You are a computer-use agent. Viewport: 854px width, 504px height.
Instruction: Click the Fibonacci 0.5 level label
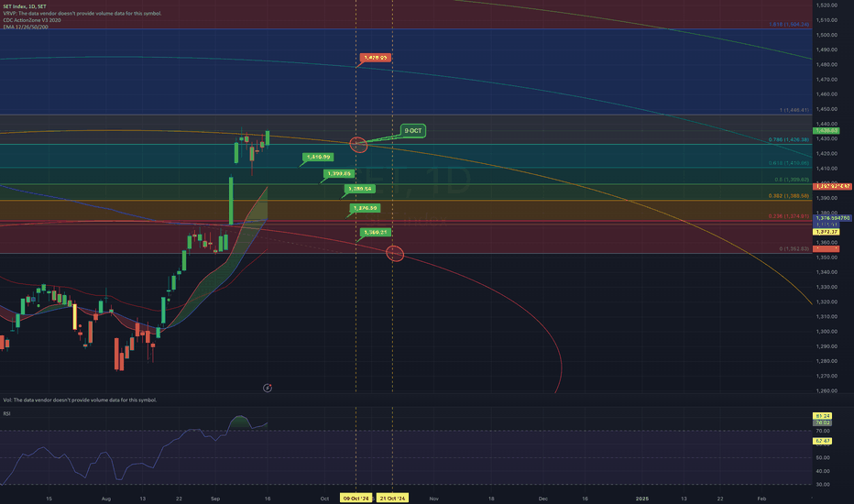point(792,180)
